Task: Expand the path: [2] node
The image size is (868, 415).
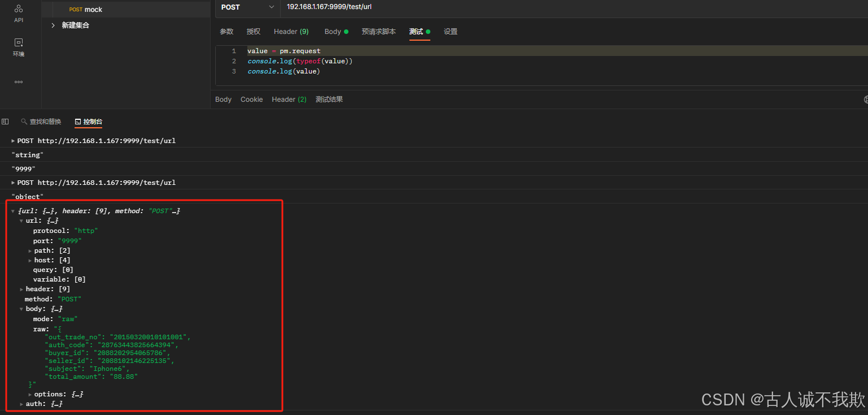Action: click(30, 250)
